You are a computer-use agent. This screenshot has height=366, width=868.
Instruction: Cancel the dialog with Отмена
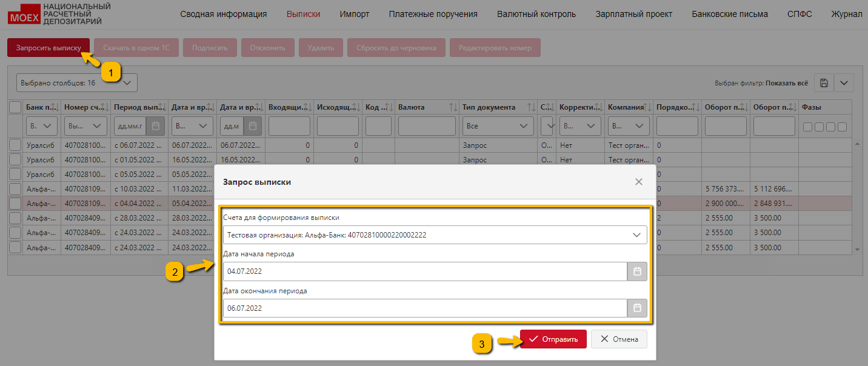pyautogui.click(x=619, y=339)
